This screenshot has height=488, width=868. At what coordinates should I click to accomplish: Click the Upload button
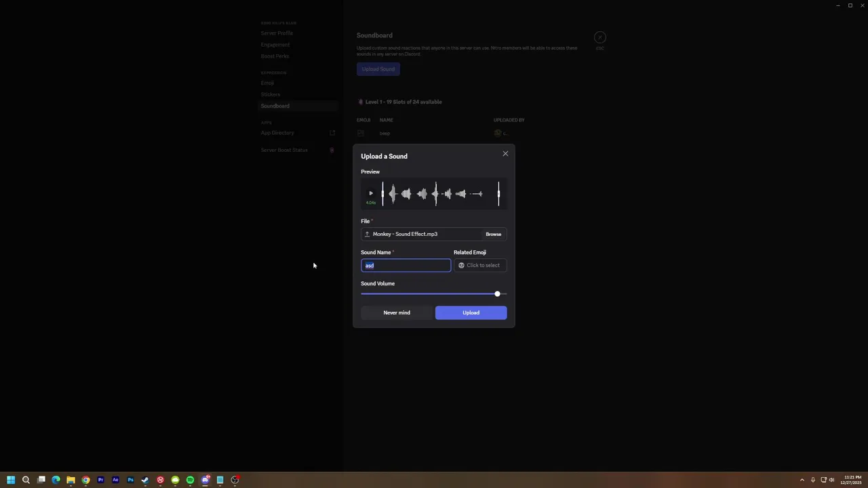click(x=471, y=312)
